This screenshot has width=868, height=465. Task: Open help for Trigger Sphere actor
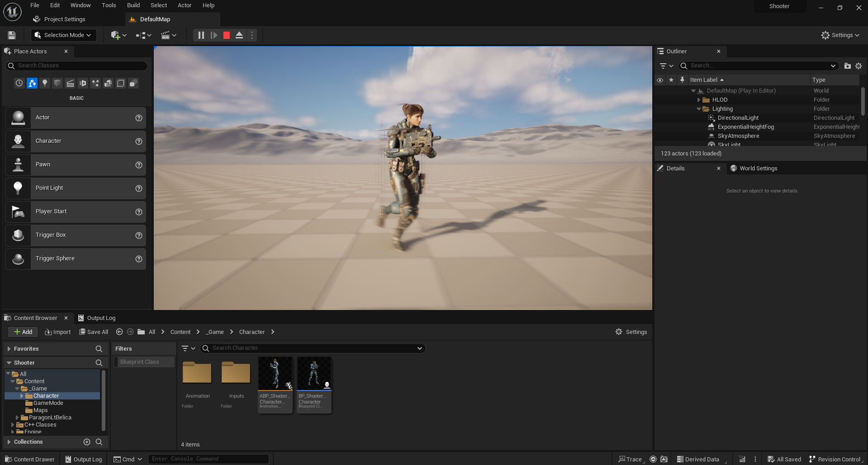pos(139,259)
